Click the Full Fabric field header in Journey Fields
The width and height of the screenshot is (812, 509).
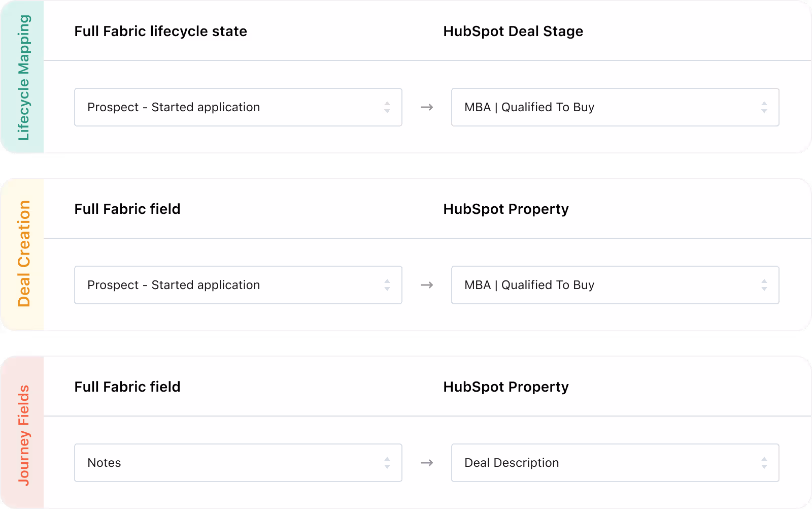(x=127, y=387)
